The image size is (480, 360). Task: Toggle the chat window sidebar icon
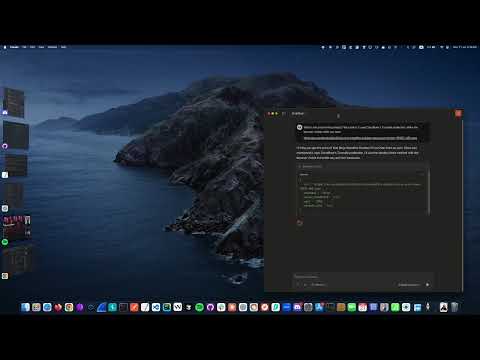[x=284, y=114]
